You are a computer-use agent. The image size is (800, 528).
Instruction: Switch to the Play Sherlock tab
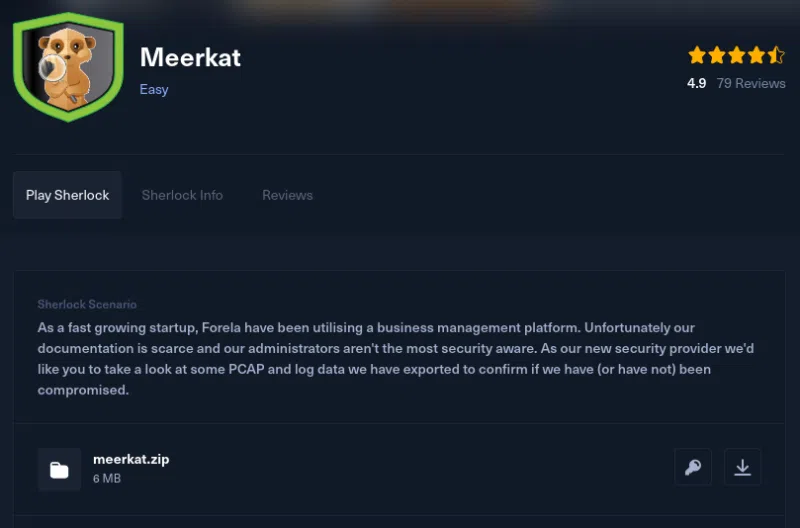point(67,195)
